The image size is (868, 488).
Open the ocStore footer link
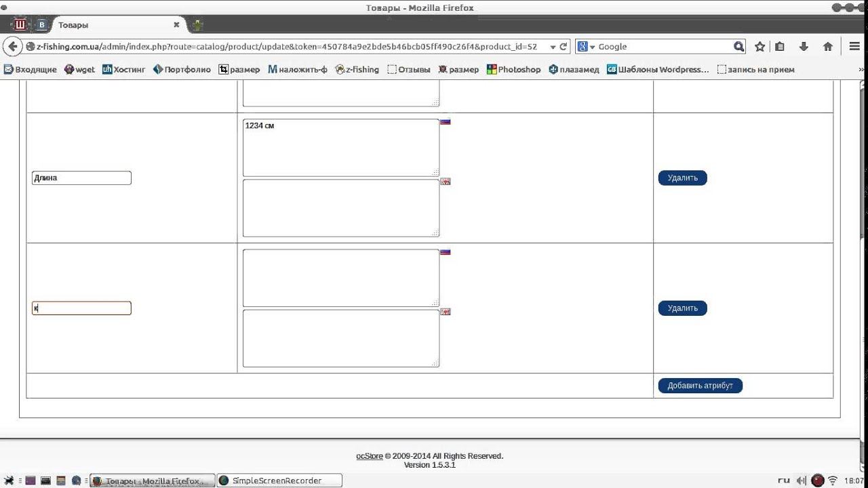click(370, 456)
